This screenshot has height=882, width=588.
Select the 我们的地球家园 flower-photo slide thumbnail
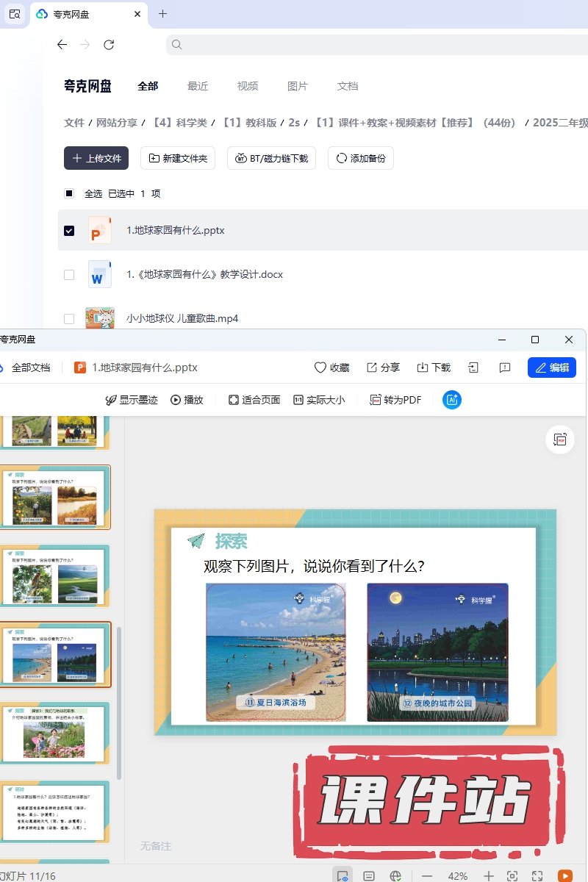54,733
